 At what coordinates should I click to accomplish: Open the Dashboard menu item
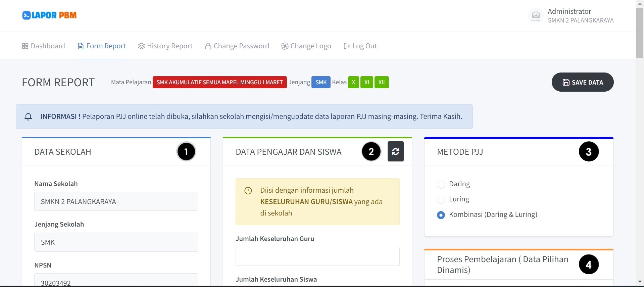44,46
